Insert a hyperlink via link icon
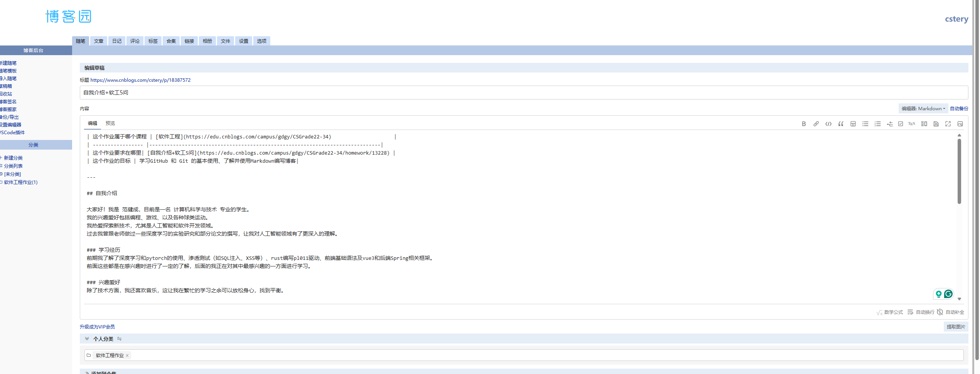Image resolution: width=980 pixels, height=374 pixels. pyautogui.click(x=816, y=124)
